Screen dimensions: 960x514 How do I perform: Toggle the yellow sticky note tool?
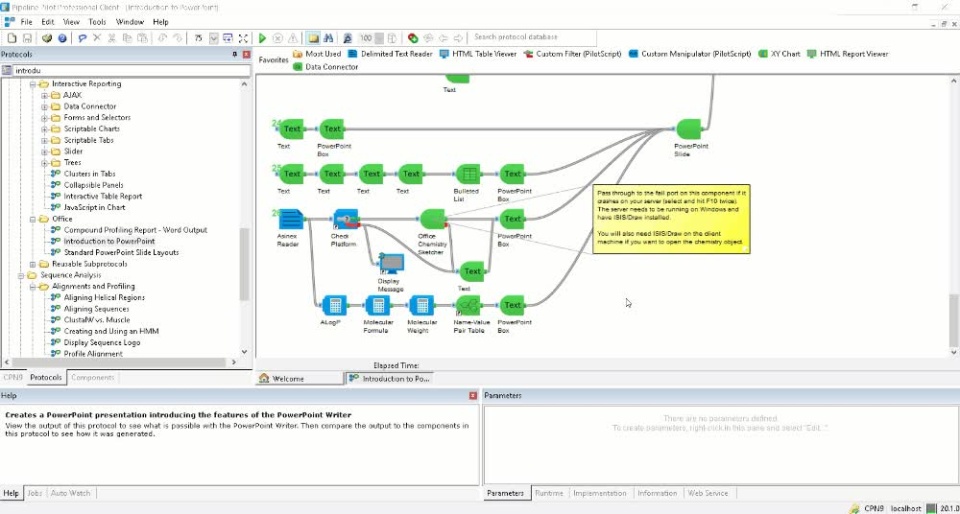click(313, 38)
